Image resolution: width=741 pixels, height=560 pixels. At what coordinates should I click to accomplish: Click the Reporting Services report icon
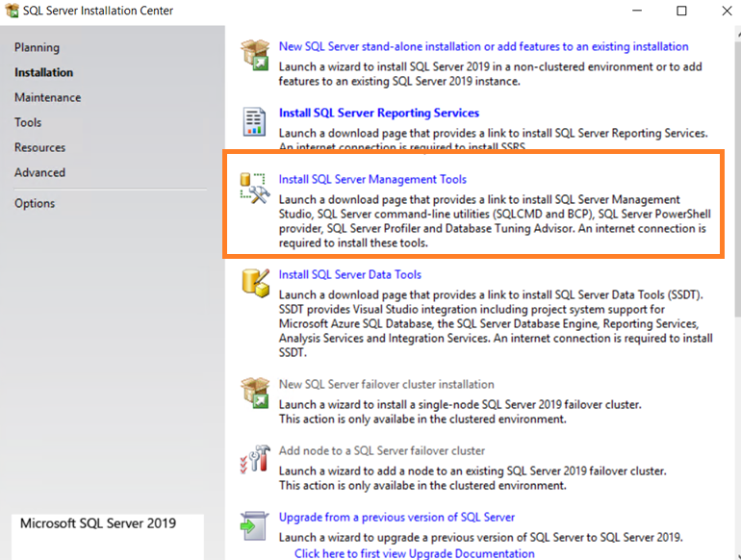[254, 121]
